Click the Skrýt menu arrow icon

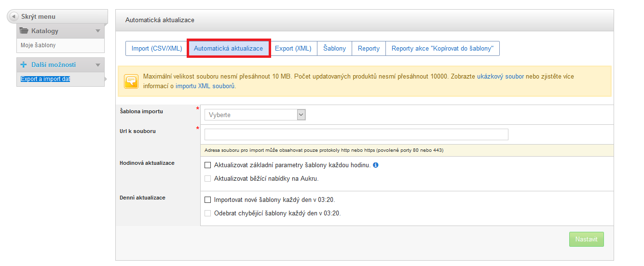click(14, 17)
